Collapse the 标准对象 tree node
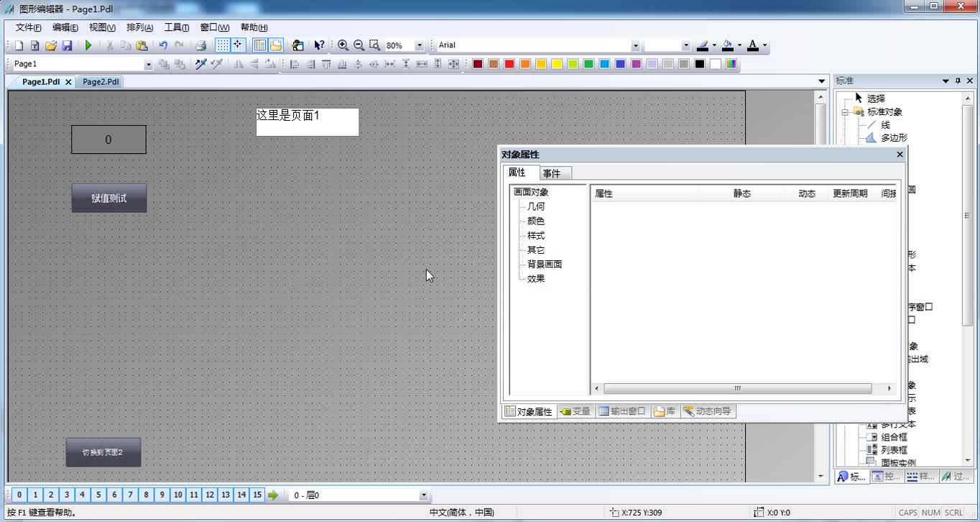This screenshot has height=522, width=980. point(846,111)
